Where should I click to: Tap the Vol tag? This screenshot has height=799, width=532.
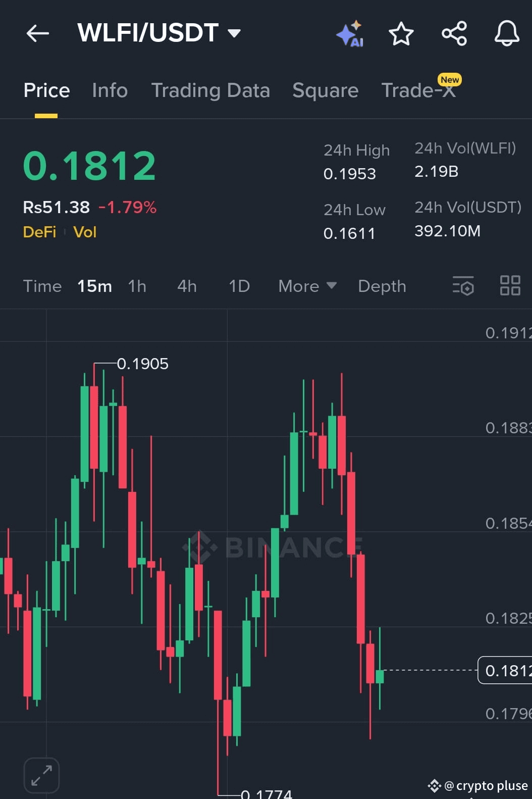click(85, 232)
